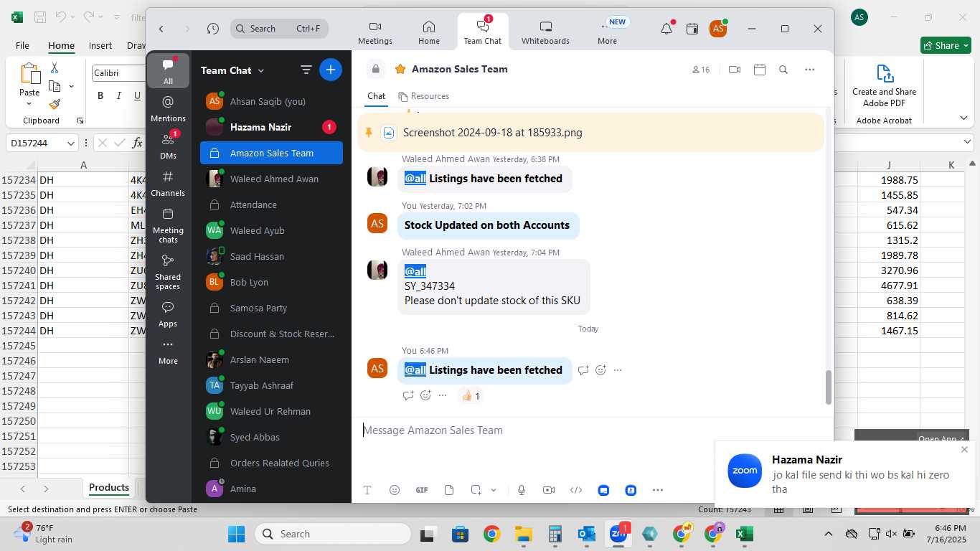Open Channels in the sidebar
This screenshot has height=551, width=980.
tap(168, 183)
